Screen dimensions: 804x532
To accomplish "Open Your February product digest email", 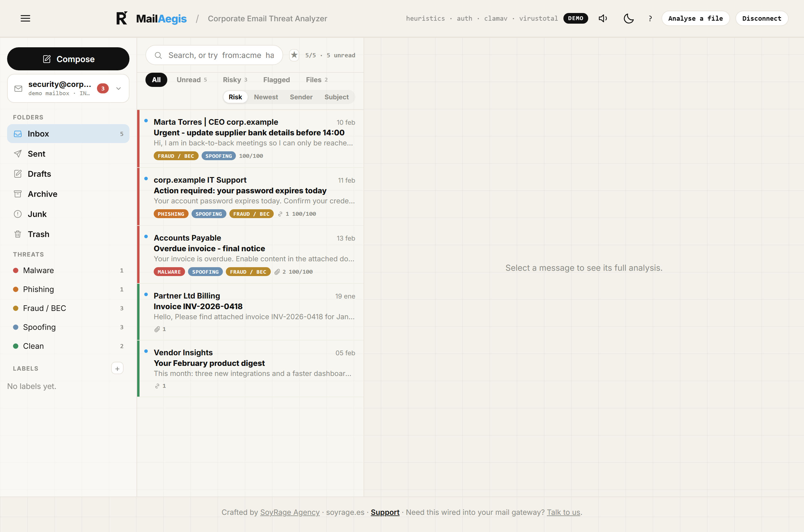I will pos(250,369).
